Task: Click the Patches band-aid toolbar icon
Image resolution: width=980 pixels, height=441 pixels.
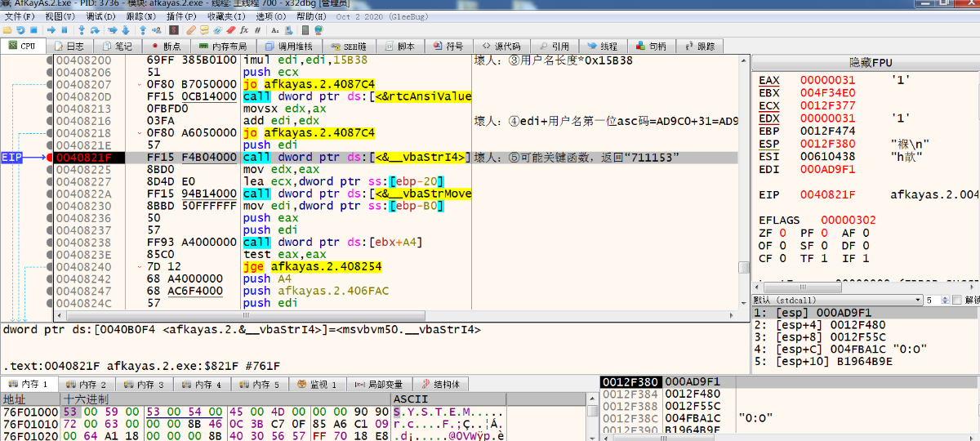Action: (x=191, y=29)
